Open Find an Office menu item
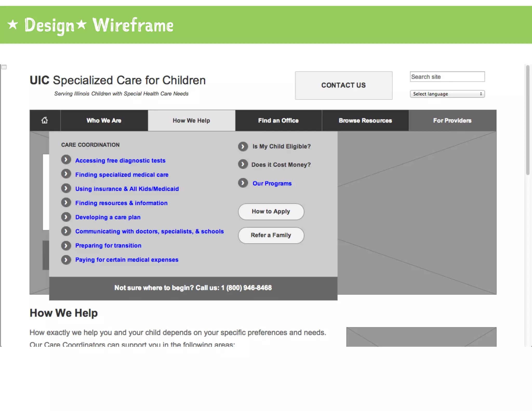Image resolution: width=532 pixels, height=411 pixels. (x=278, y=121)
